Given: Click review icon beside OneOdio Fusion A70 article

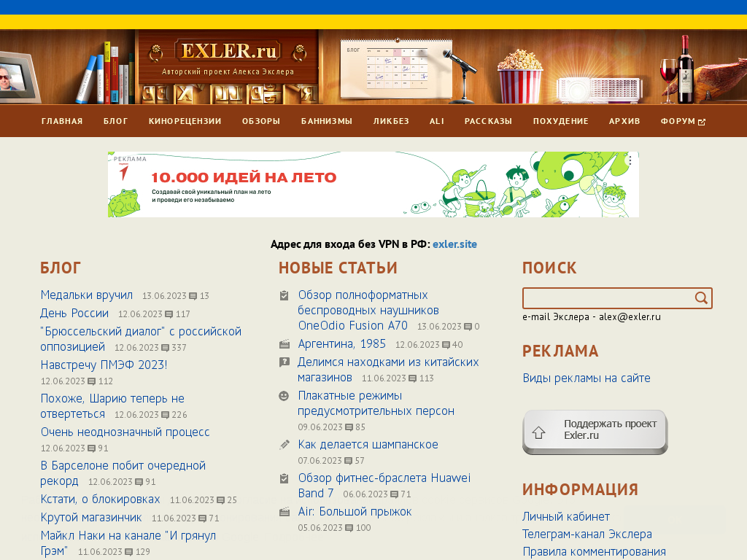Looking at the screenshot, I should [x=284, y=296].
